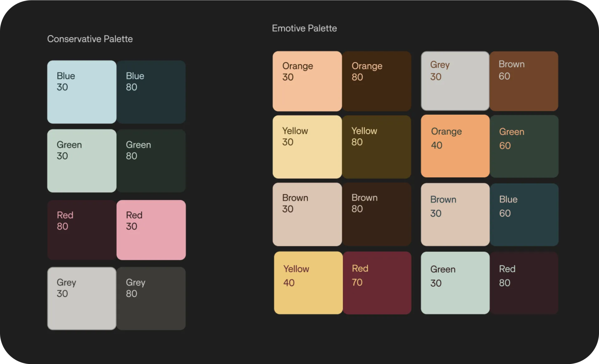
Task: Pick the Red 30 pink swatch
Action: [151, 230]
